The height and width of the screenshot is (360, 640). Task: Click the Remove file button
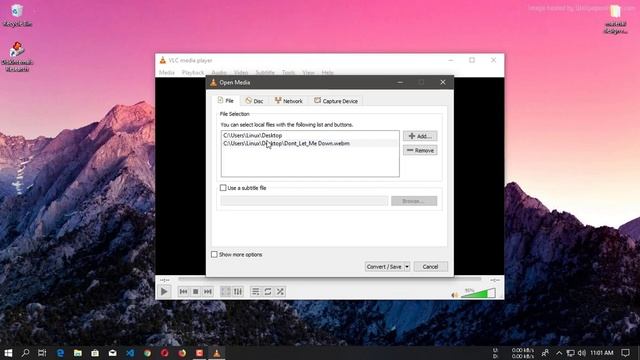(x=420, y=150)
